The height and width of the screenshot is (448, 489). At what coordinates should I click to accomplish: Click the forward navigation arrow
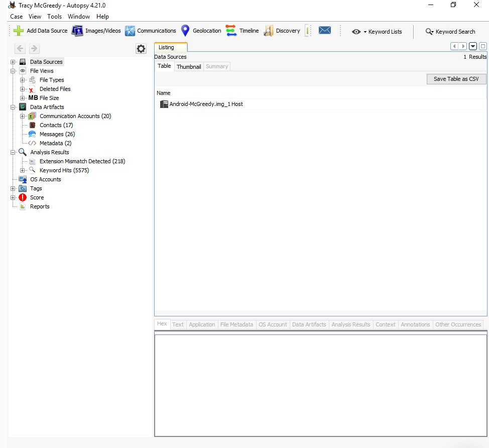(34, 48)
